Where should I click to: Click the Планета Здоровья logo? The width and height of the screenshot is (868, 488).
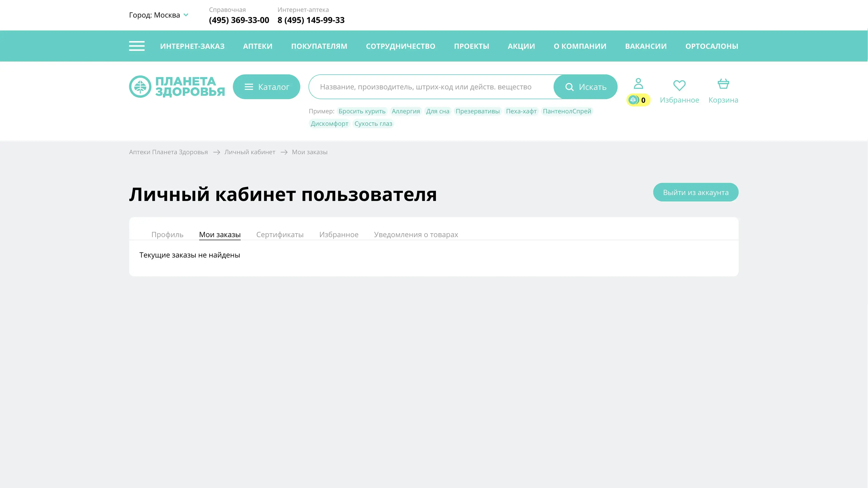[x=177, y=87]
